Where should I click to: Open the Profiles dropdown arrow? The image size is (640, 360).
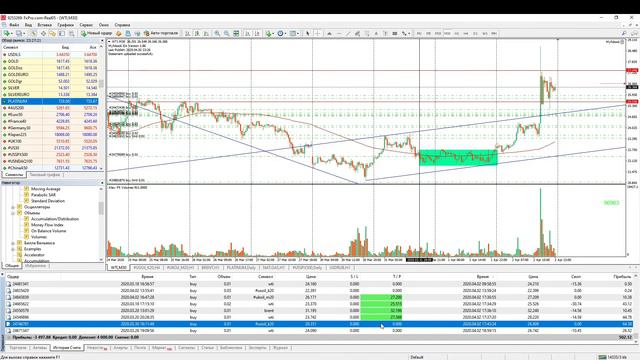(24, 33)
